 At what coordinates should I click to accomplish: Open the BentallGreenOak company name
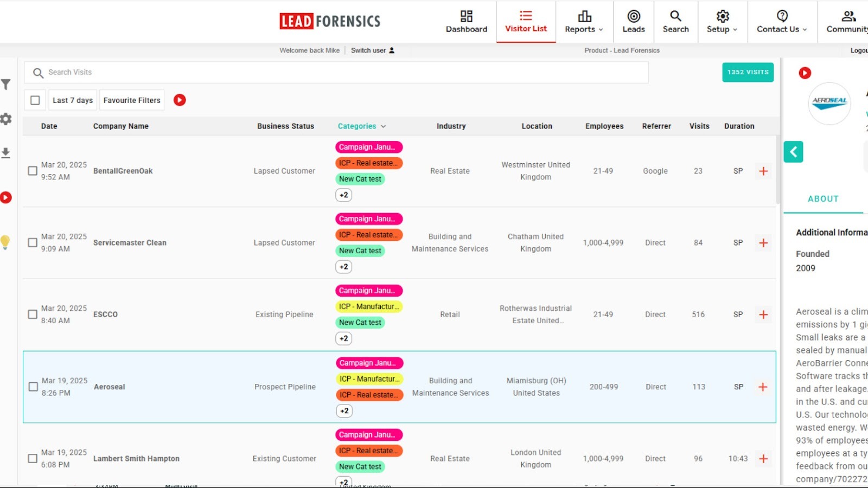click(123, 171)
